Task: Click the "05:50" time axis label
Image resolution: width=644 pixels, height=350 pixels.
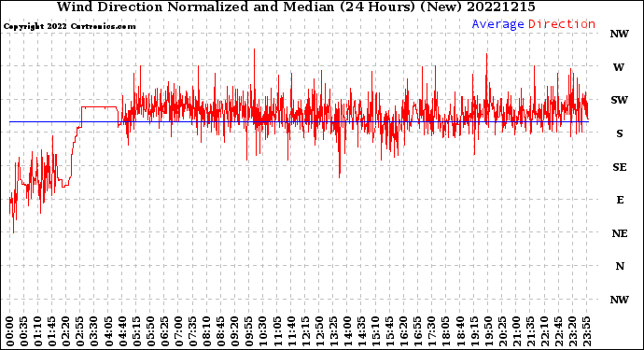Action: tap(150, 331)
